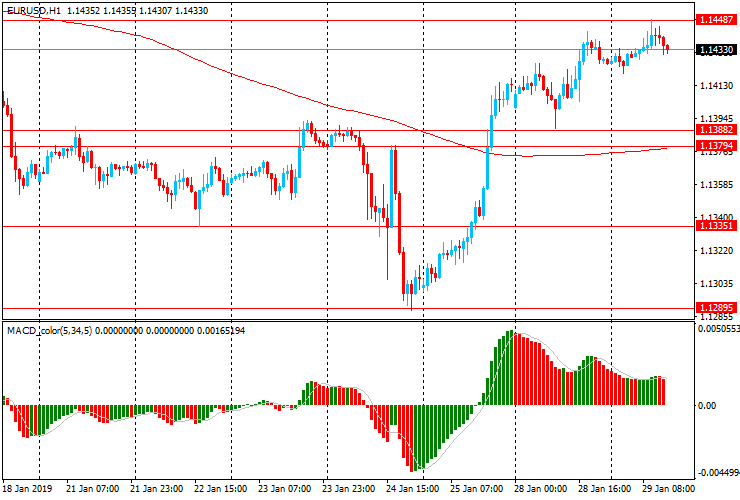Click the 22 Jan 15:00 time label
The image size is (740, 500).
point(220,488)
